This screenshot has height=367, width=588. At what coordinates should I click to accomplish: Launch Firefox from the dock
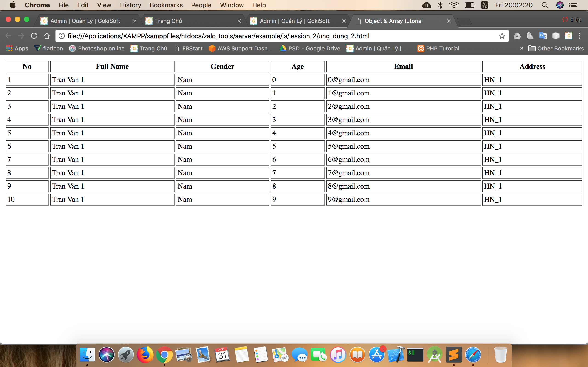click(145, 355)
